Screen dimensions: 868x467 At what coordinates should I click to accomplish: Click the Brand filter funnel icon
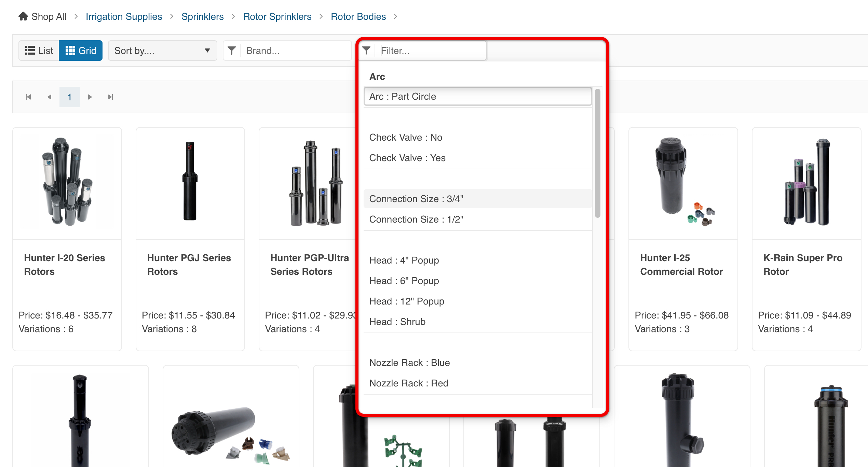232,51
